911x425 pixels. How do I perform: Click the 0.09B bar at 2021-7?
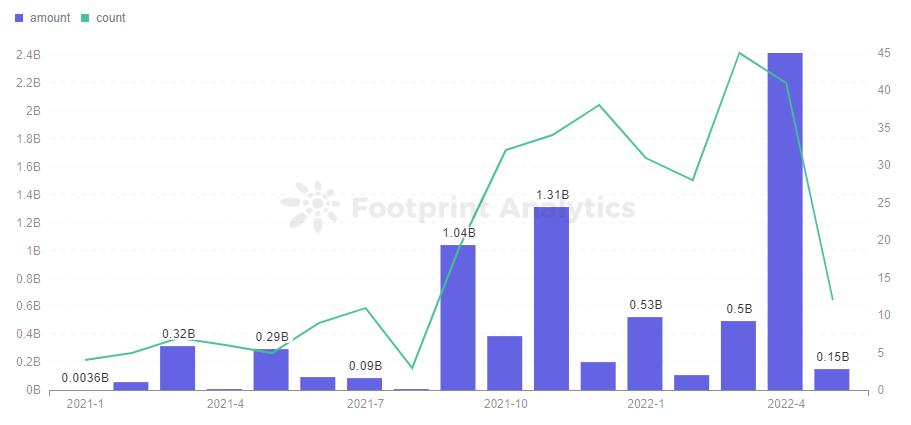[x=364, y=383]
